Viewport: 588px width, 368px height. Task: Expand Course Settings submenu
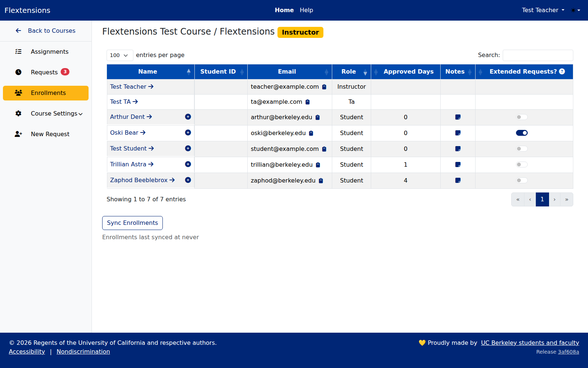click(57, 113)
